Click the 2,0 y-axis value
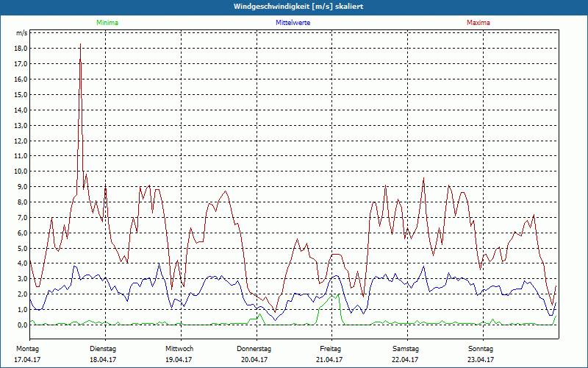Image resolution: width=588 pixels, height=368 pixels. click(22, 294)
